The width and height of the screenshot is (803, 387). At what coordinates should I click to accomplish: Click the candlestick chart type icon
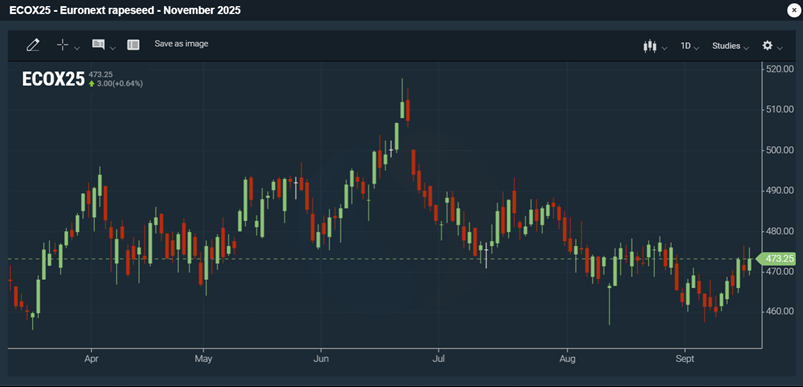pos(650,46)
